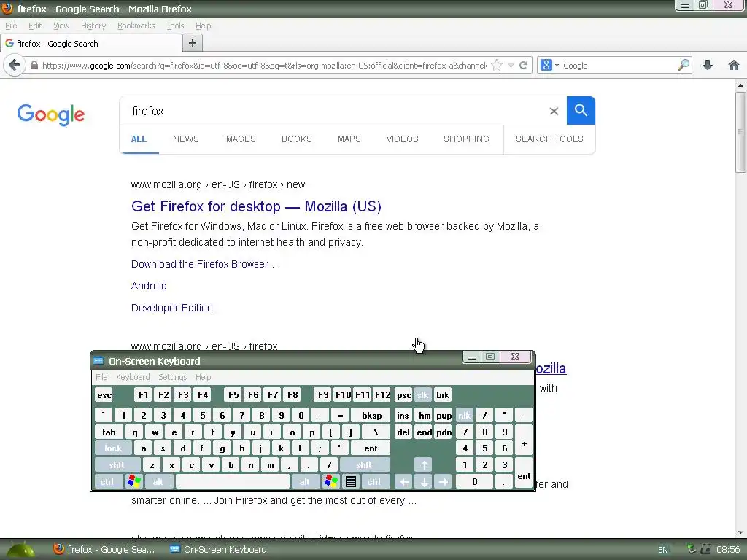This screenshot has width=747, height=560.
Task: Open the search engine dropdown next to Google icon
Action: pyautogui.click(x=557, y=65)
